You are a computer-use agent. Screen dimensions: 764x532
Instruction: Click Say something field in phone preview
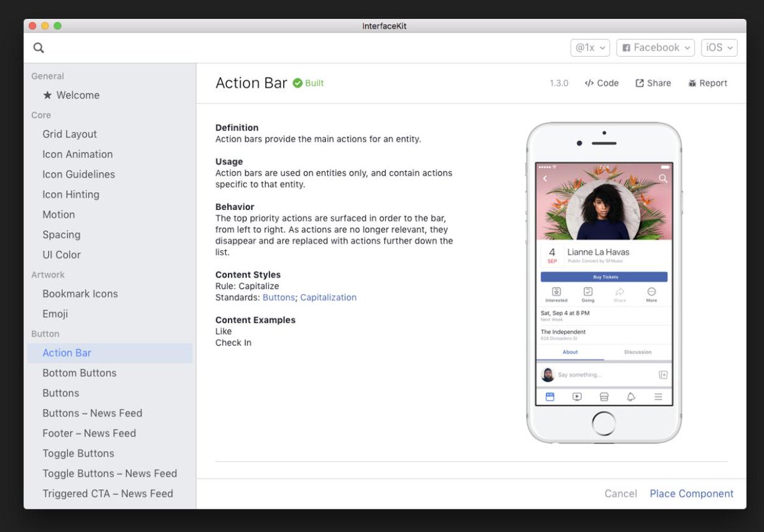pos(579,375)
